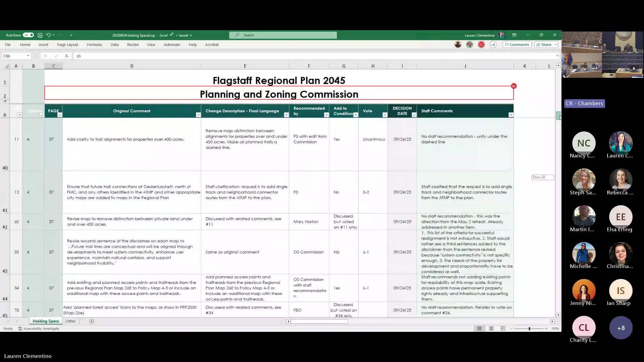Click the Undo arrow icon
Image resolution: width=644 pixels, height=362 pixels.
(48, 35)
